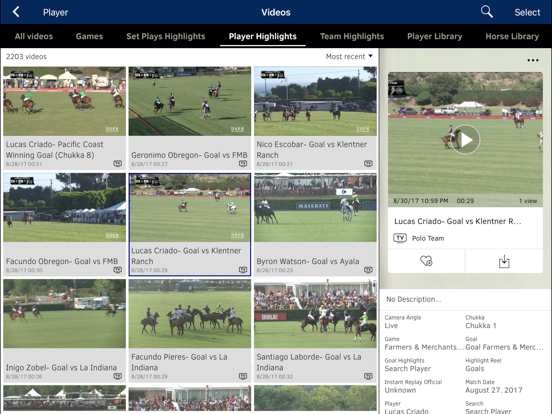The image size is (552, 414).
Task: Click 'Search Player' under Goal Highlights
Action: pyautogui.click(x=408, y=369)
